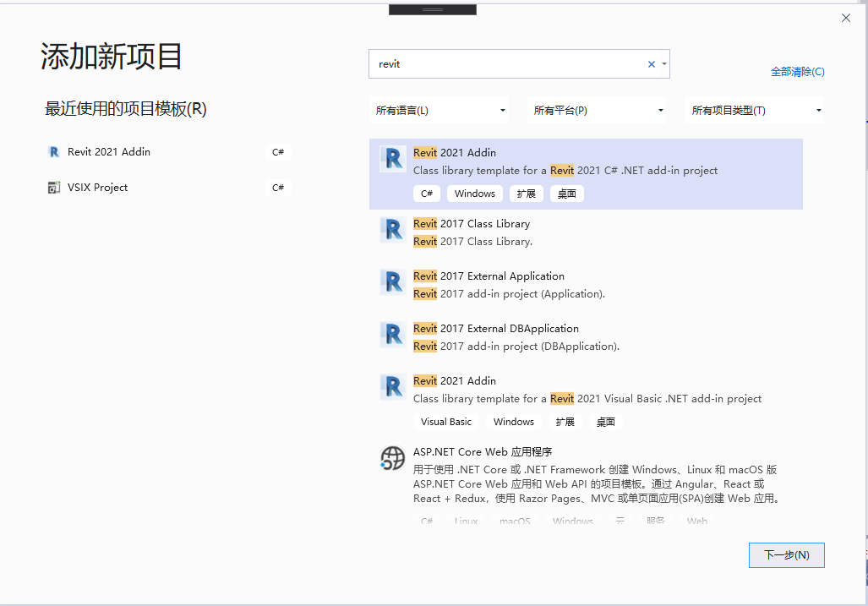Click the VSIX Project template icon
Image resolution: width=868 pixels, height=606 pixels.
click(x=54, y=188)
